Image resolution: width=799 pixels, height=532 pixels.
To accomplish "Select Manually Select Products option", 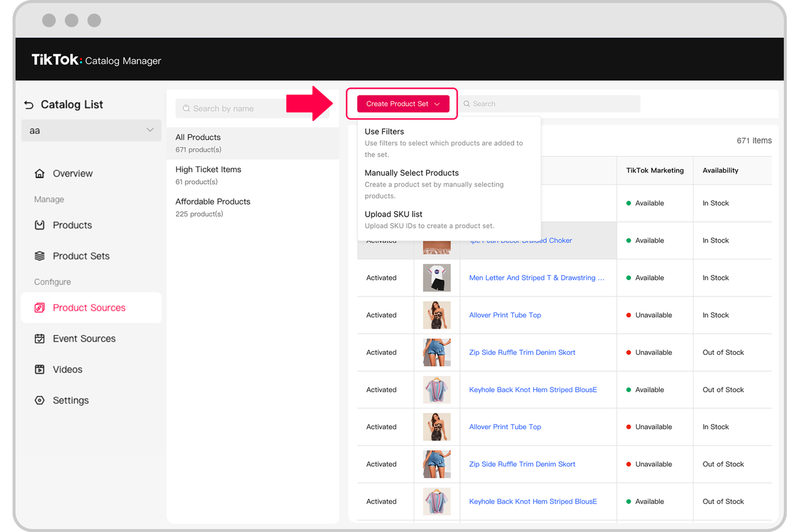I will [411, 173].
